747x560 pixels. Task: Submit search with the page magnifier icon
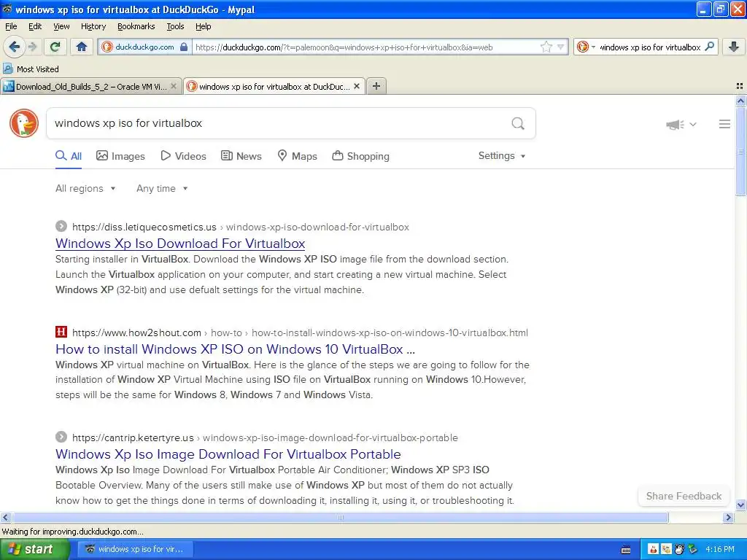coord(518,123)
